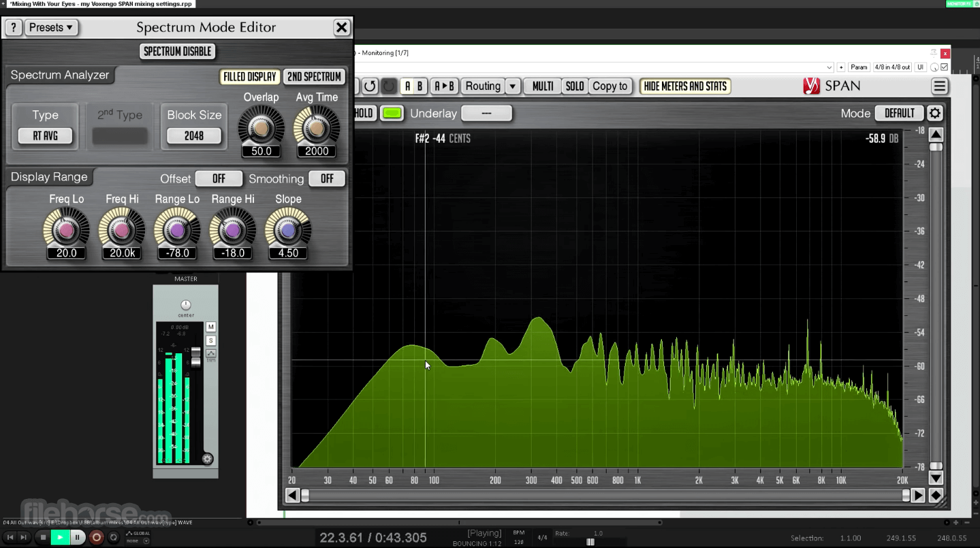980x548 pixels.
Task: Click master volume fader
Action: [x=196, y=357]
